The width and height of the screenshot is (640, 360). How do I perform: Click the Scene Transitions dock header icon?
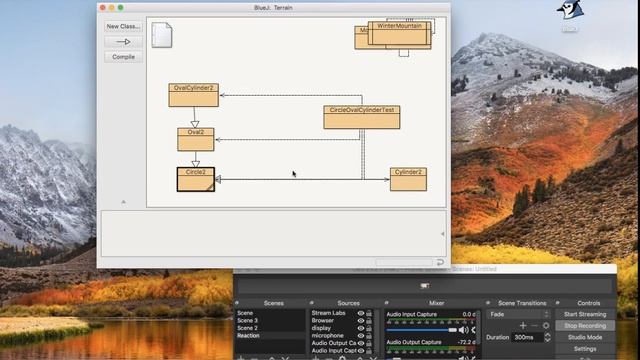click(488, 303)
